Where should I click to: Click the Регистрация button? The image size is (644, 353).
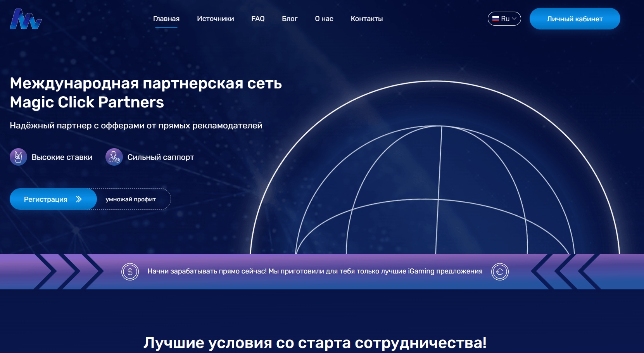[x=53, y=199]
